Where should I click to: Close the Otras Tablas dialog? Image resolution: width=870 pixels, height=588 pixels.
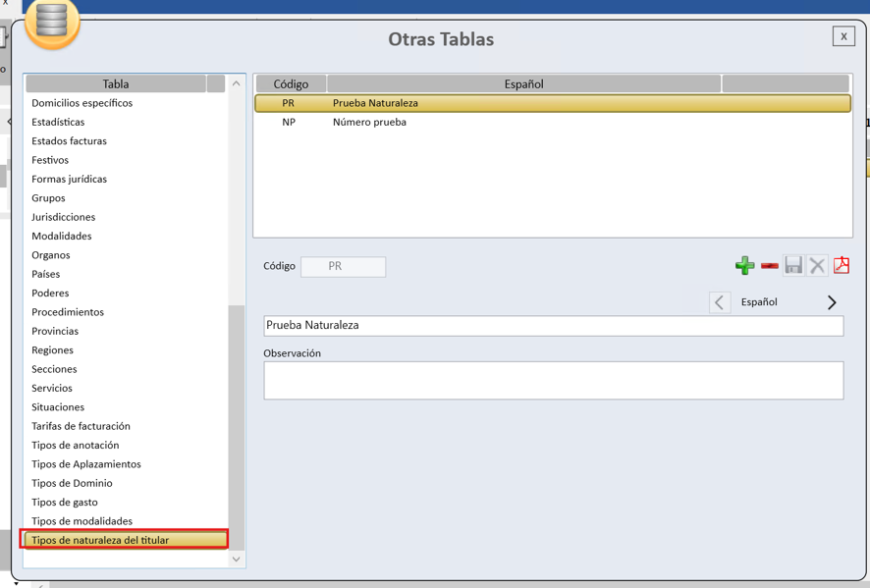(843, 36)
